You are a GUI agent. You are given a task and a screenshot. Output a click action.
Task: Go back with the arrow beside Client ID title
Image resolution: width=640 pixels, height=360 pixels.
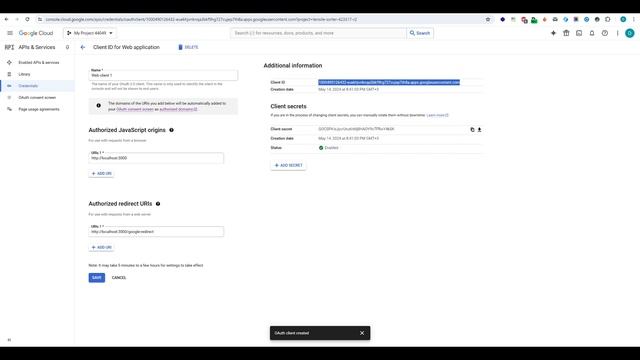tap(83, 47)
